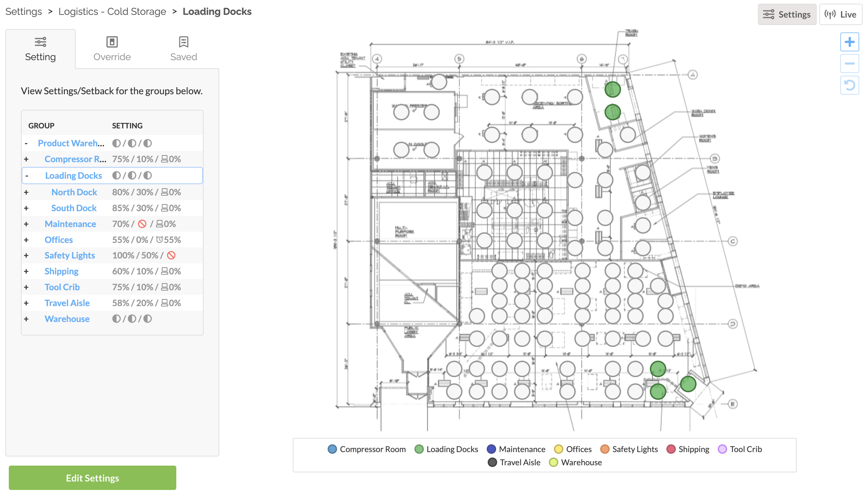Click the Setting tab sliders icon
The height and width of the screenshot is (494, 868).
(40, 42)
